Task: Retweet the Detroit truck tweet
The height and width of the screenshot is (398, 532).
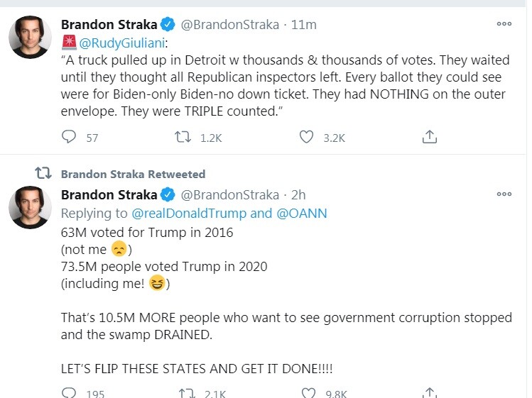Action: 183,137
